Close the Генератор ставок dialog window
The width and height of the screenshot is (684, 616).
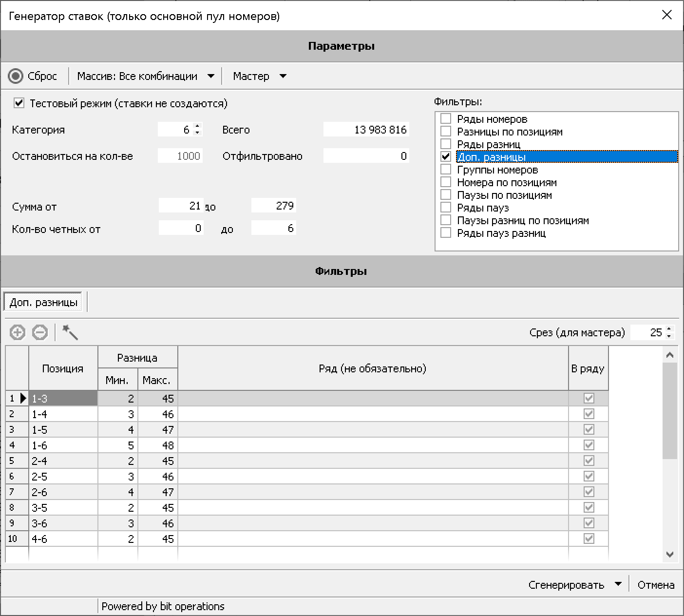[666, 15]
